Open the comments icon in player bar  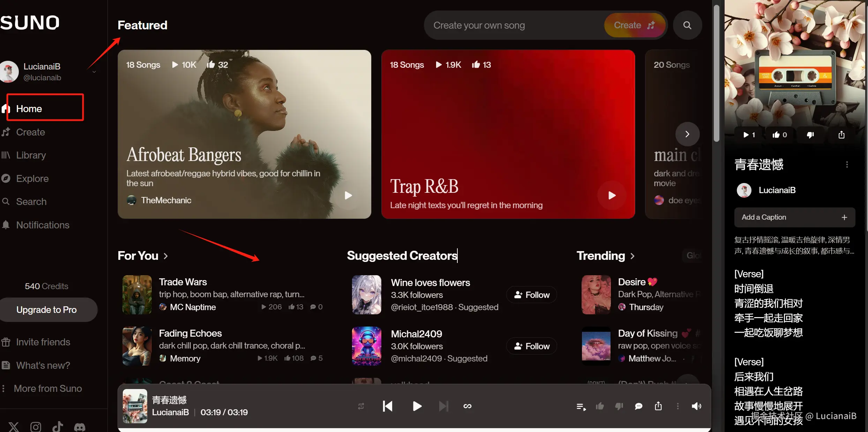point(638,406)
